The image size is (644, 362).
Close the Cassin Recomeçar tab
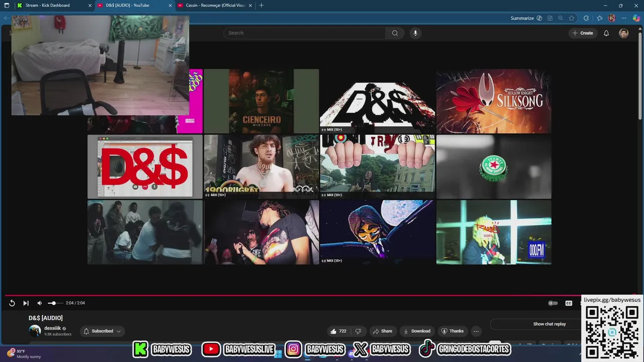coord(251,5)
